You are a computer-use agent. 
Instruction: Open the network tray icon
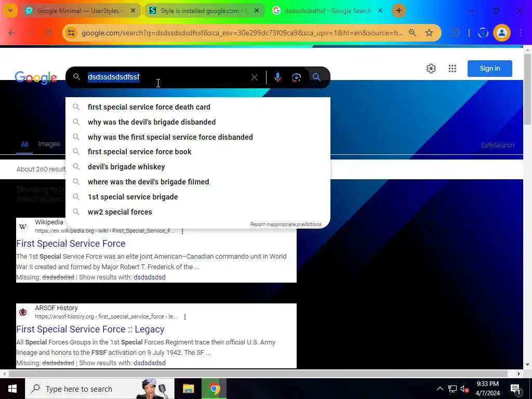click(453, 389)
